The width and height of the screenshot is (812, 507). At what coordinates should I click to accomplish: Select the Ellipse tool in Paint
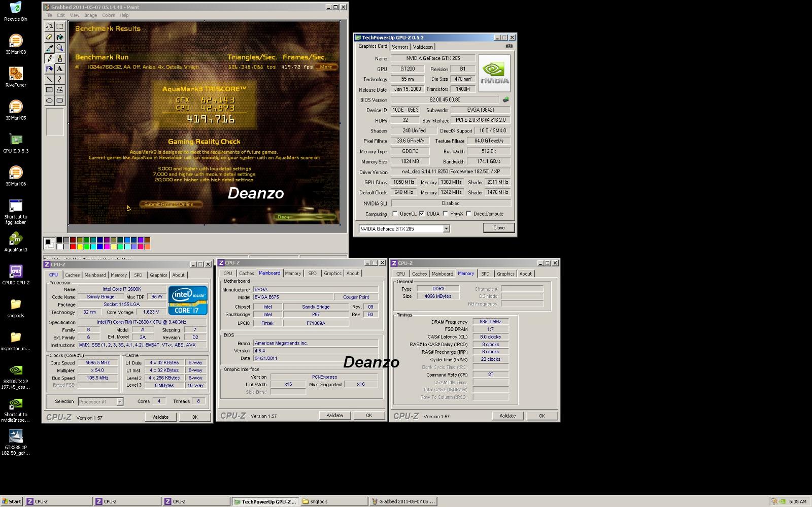point(49,100)
